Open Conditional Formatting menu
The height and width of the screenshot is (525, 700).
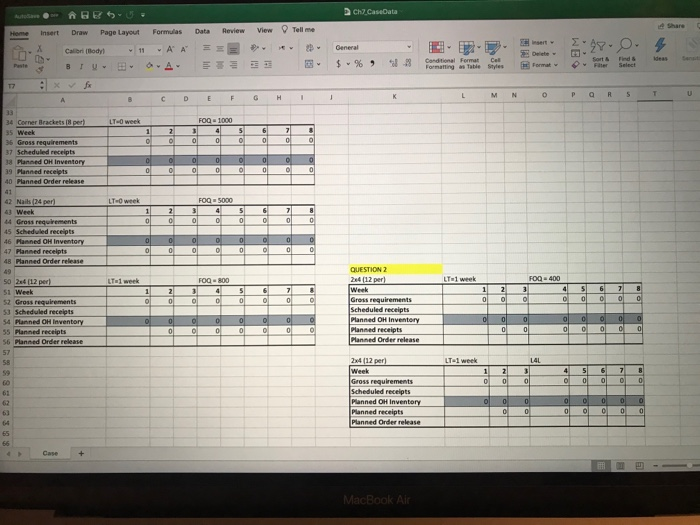coord(440,55)
